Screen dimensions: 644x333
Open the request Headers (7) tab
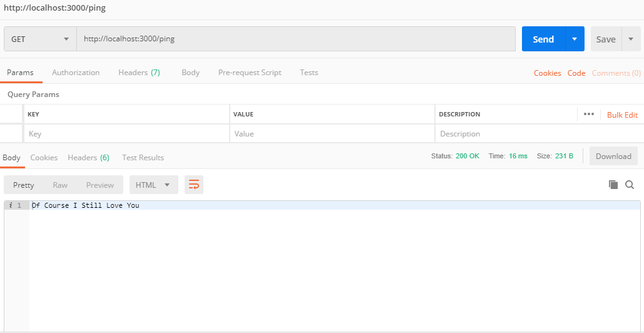pyautogui.click(x=139, y=73)
